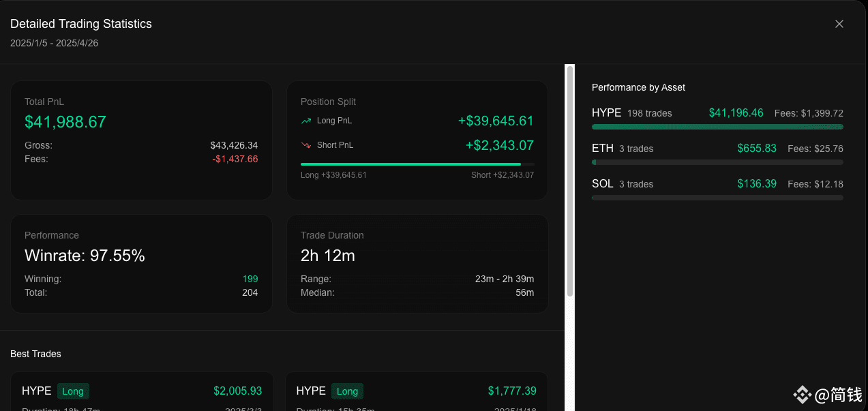The image size is (868, 411).
Task: Click the ETH asset performance bar
Action: (x=717, y=162)
